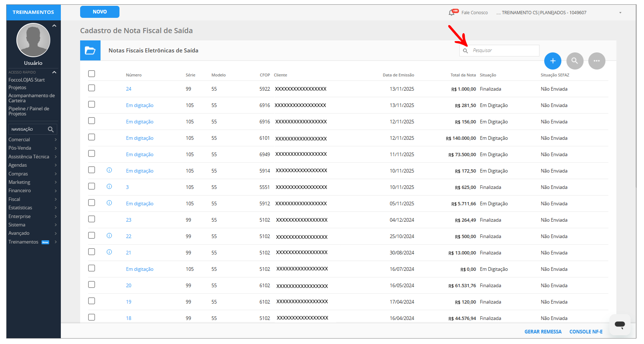Select the checkbox for invoice 23
Viewport: 644px width, 344px height.
pos(92,219)
